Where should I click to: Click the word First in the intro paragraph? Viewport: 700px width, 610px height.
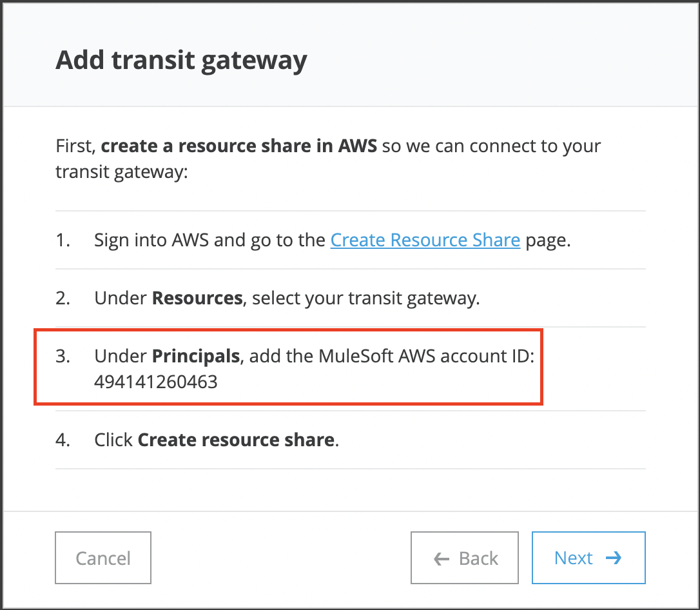[75, 146]
